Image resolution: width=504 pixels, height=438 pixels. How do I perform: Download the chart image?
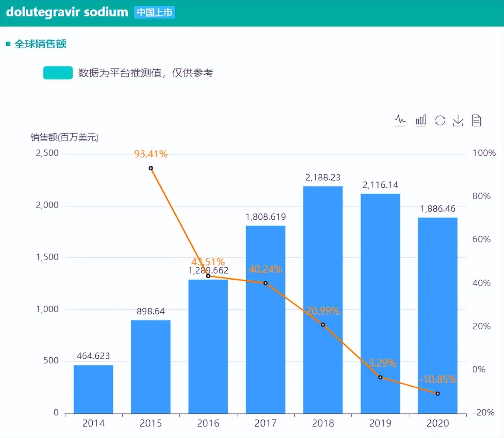458,120
